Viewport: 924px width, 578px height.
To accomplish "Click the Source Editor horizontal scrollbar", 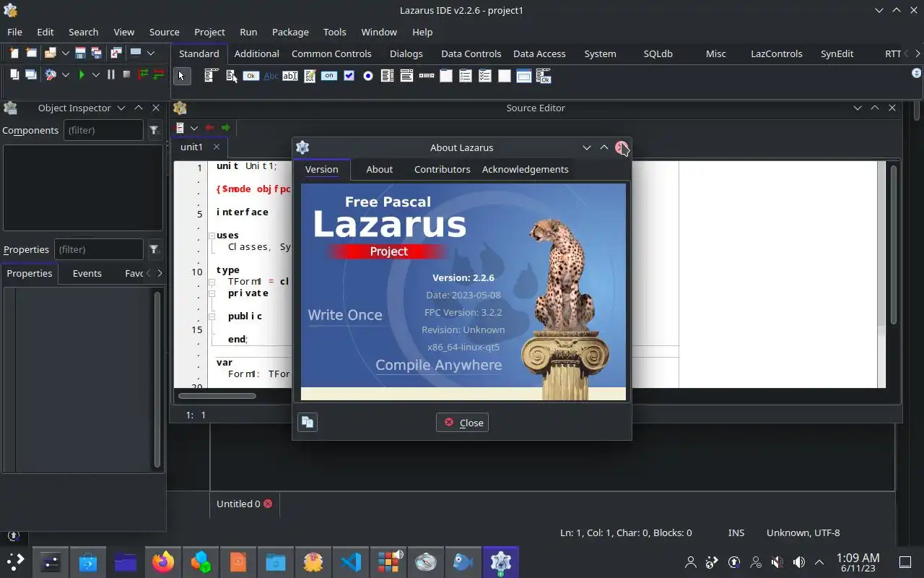I will [217, 395].
